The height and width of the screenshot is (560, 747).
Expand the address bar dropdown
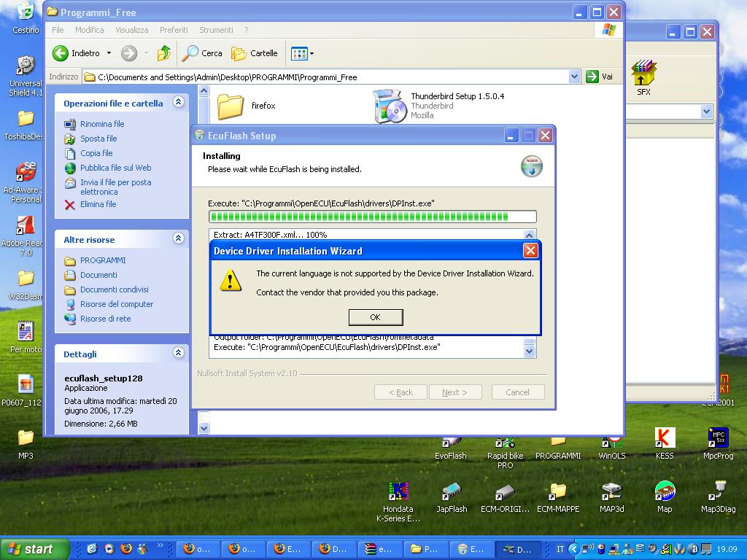coord(575,76)
